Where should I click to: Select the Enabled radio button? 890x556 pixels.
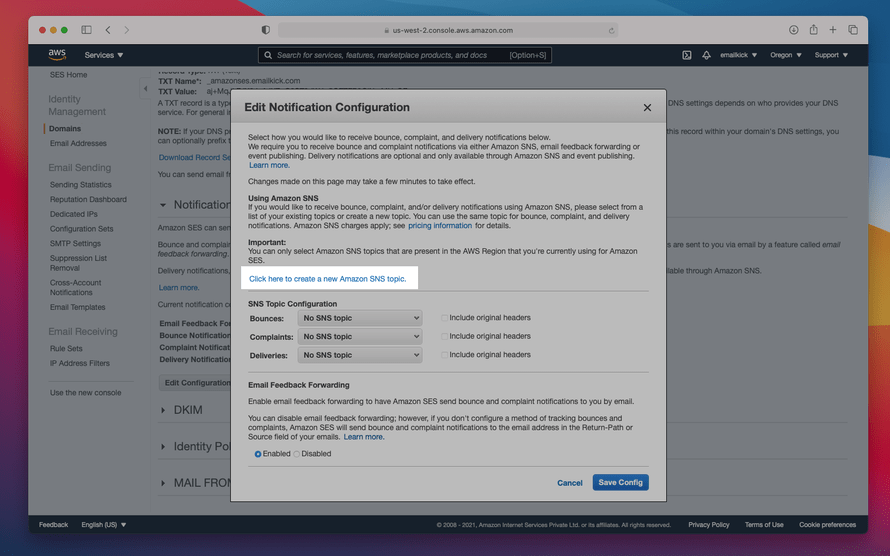tap(258, 454)
